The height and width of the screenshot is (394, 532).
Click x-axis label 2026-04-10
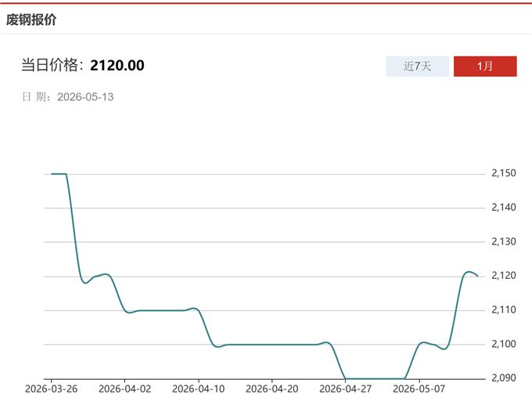[x=199, y=389]
